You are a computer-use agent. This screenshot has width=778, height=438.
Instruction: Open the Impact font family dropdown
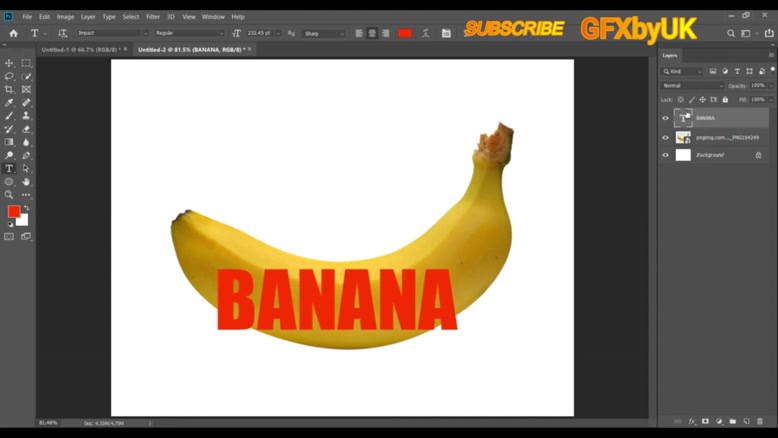112,33
